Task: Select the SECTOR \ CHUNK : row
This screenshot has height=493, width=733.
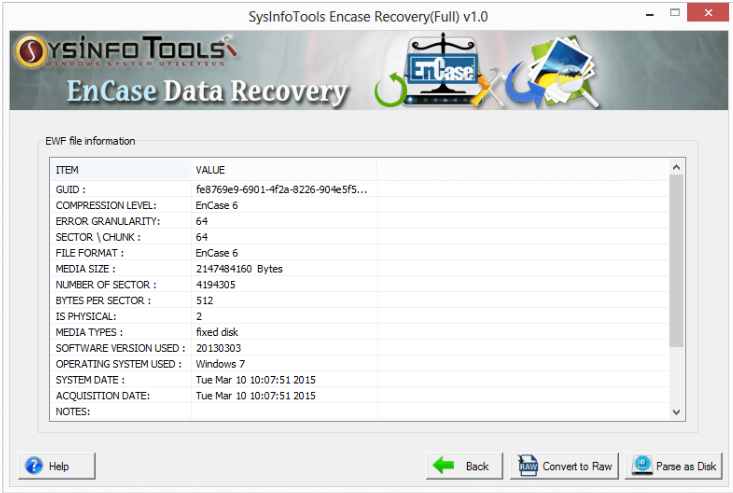Action: 359,237
